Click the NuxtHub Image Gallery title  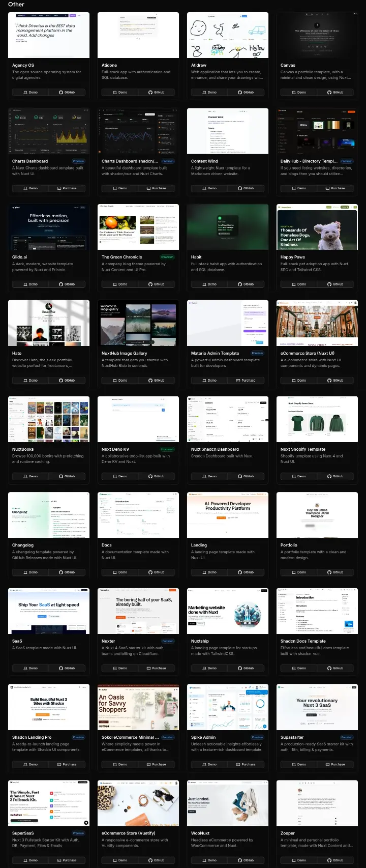(x=125, y=353)
